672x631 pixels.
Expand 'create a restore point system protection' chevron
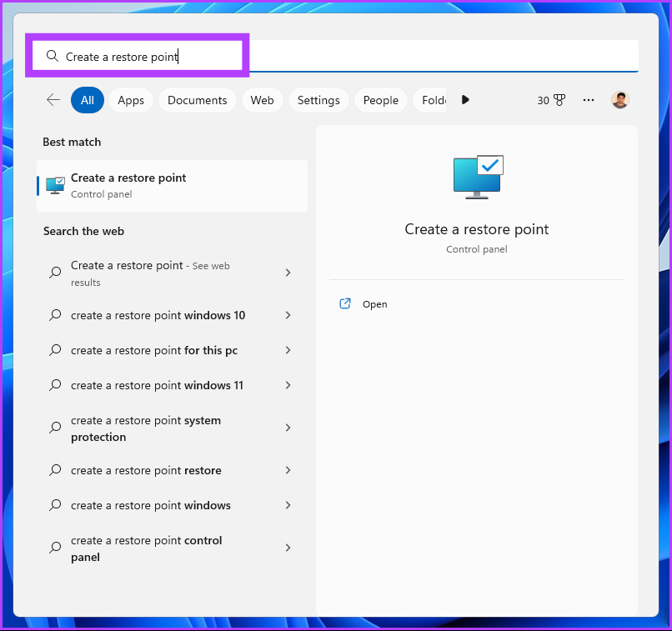pos(288,428)
